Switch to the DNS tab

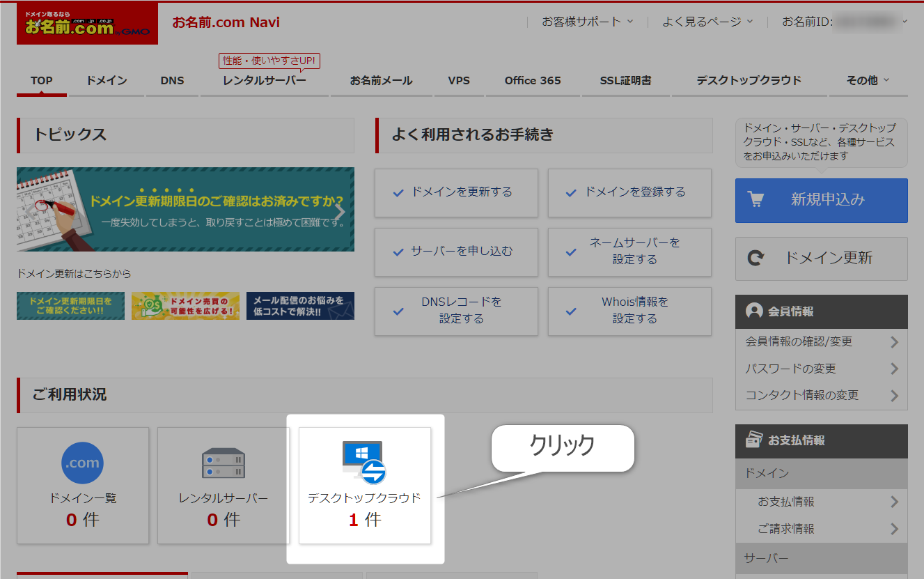tap(172, 81)
